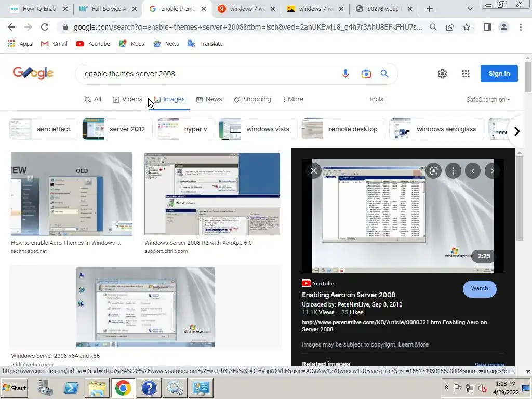
Task: Open Chrome three-dot menu
Action: [x=521, y=27]
